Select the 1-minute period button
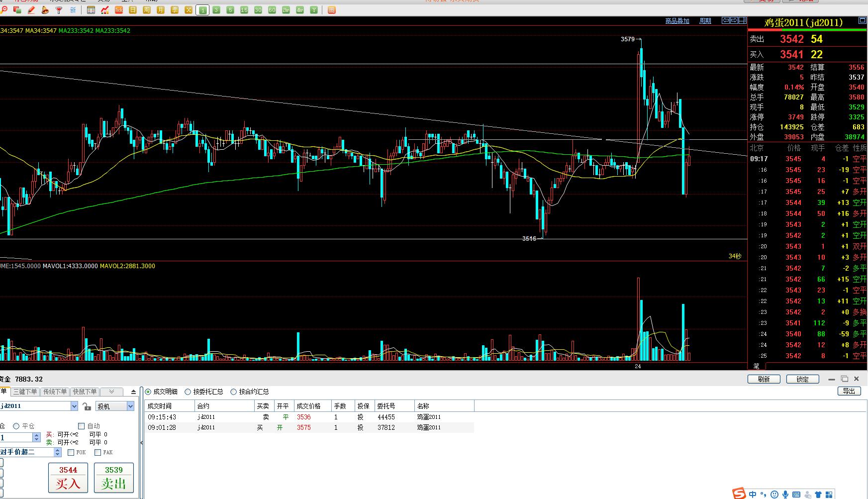 pyautogui.click(x=202, y=9)
